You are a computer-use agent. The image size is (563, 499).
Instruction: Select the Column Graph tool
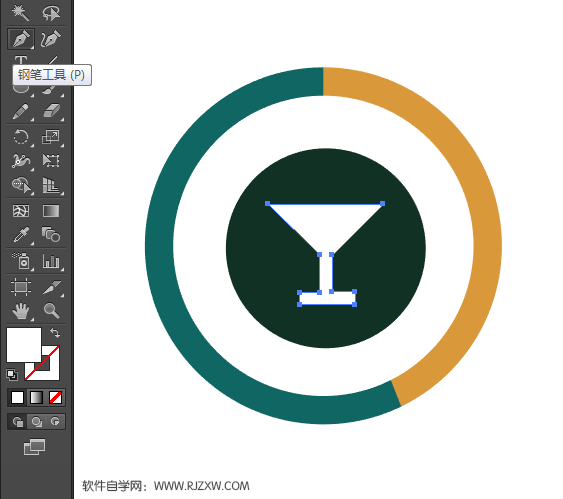[51, 261]
